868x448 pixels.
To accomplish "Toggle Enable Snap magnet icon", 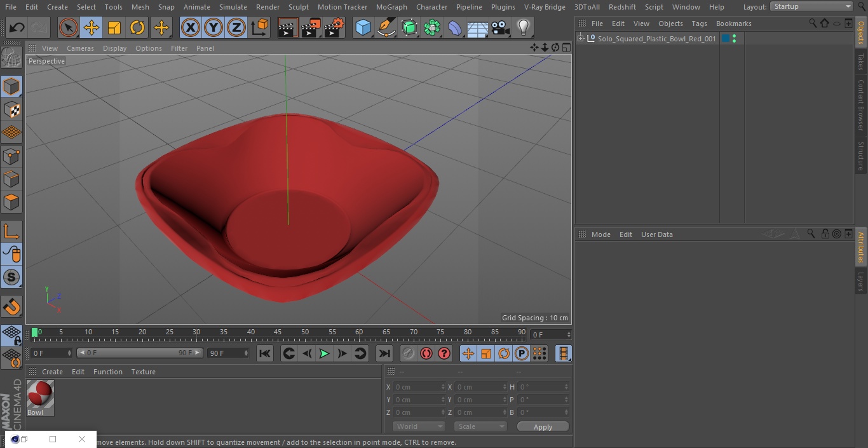I will coord(12,307).
